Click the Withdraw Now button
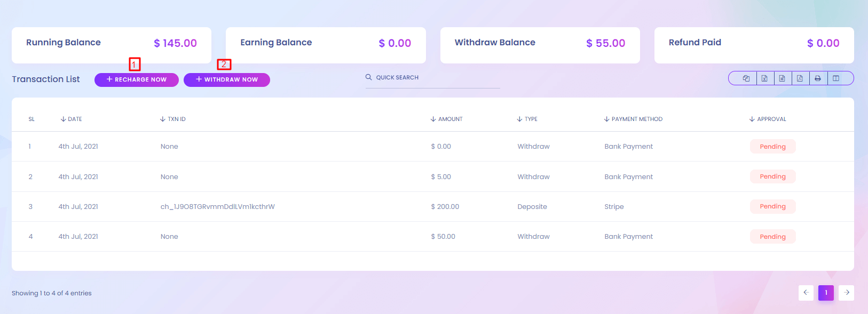868x314 pixels. (227, 79)
